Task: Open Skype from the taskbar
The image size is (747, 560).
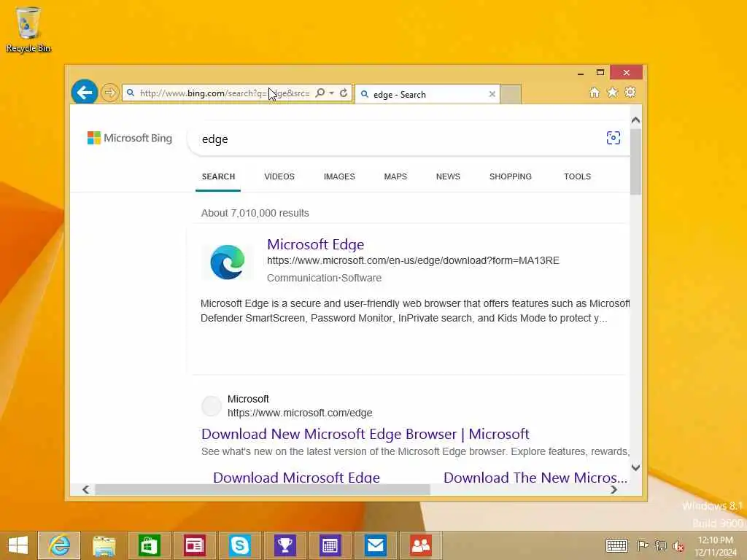Action: tap(239, 545)
